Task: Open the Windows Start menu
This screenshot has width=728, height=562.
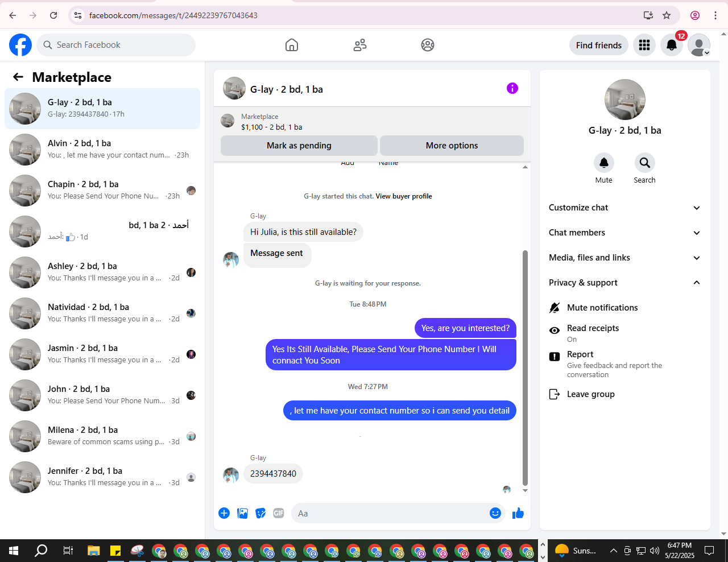Action: click(14, 551)
